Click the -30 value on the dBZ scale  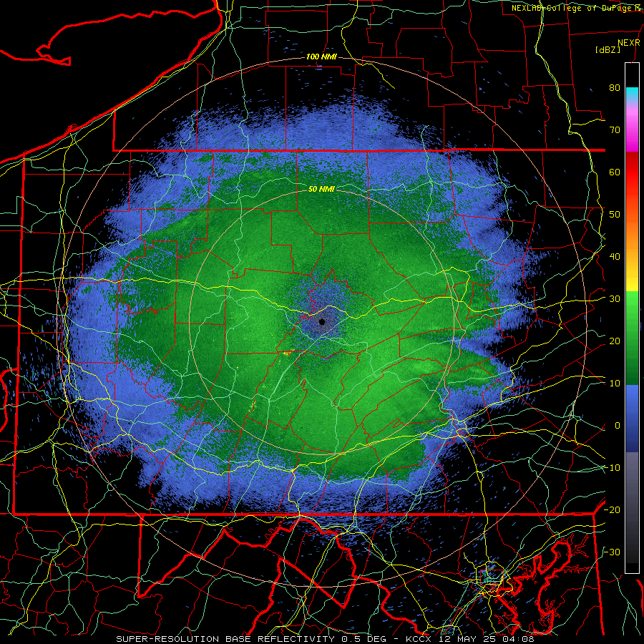pos(612,552)
